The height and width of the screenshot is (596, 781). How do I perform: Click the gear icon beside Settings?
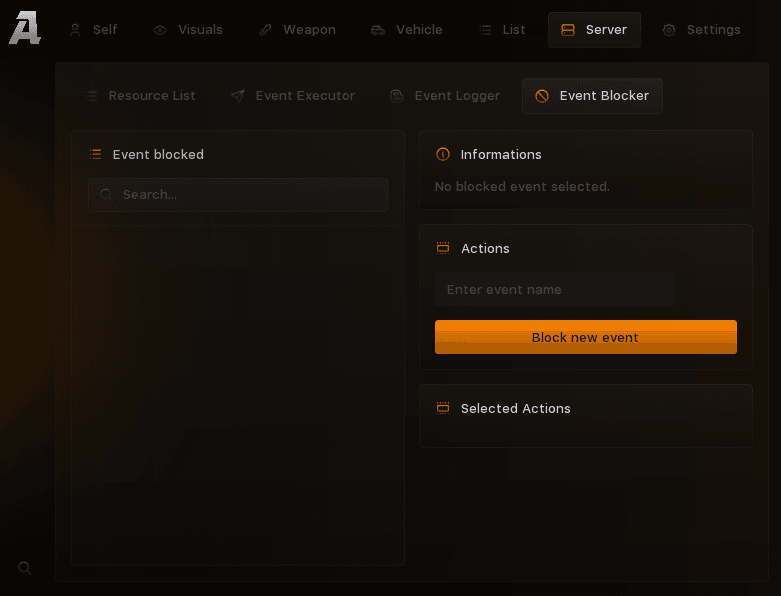pos(669,30)
